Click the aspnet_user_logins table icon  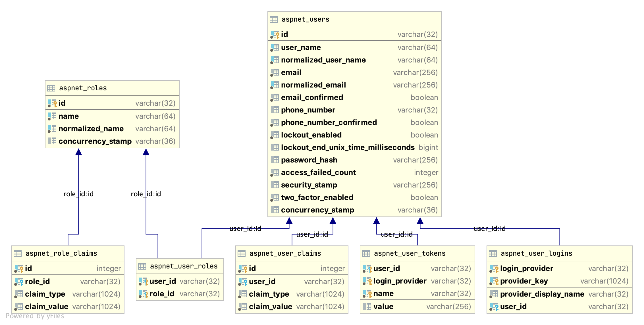coord(493,253)
